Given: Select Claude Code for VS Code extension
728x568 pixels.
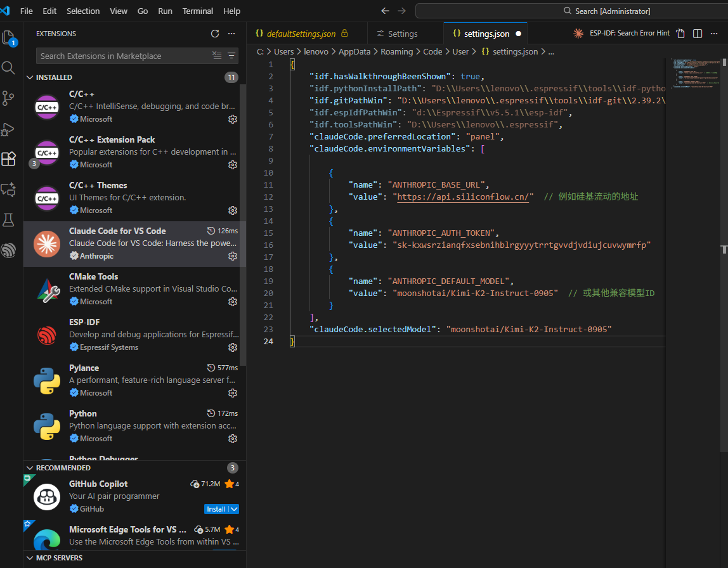Looking at the screenshot, I should tap(134, 243).
